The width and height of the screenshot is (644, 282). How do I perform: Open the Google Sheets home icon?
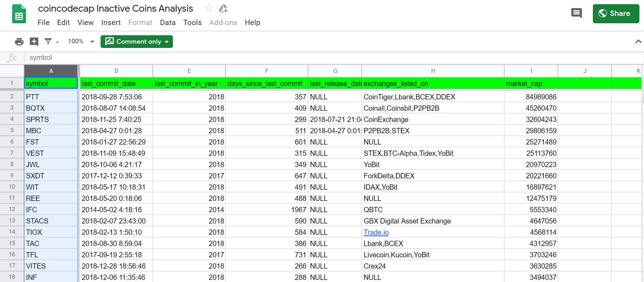(19, 14)
